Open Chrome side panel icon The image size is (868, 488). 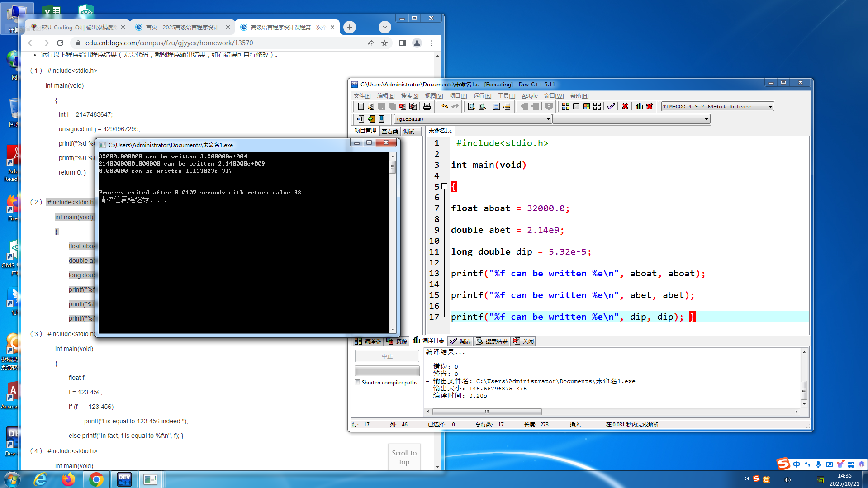pos(403,43)
